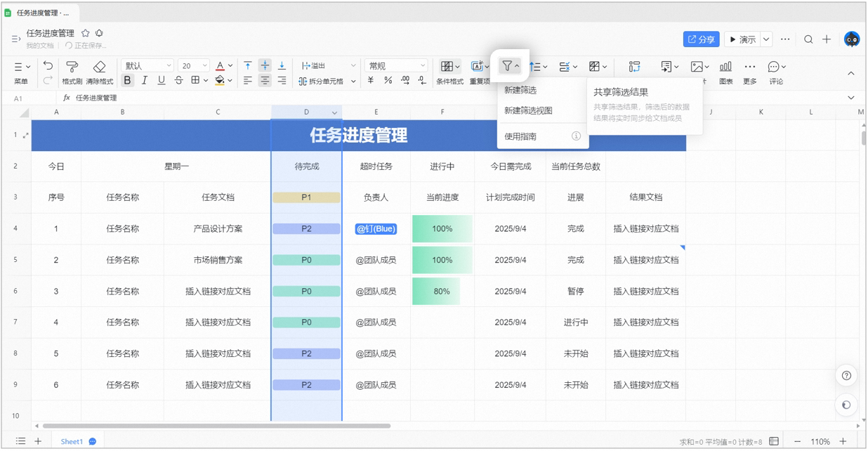Click the format painter (格式刷) icon
This screenshot has width=868, height=451.
[72, 67]
